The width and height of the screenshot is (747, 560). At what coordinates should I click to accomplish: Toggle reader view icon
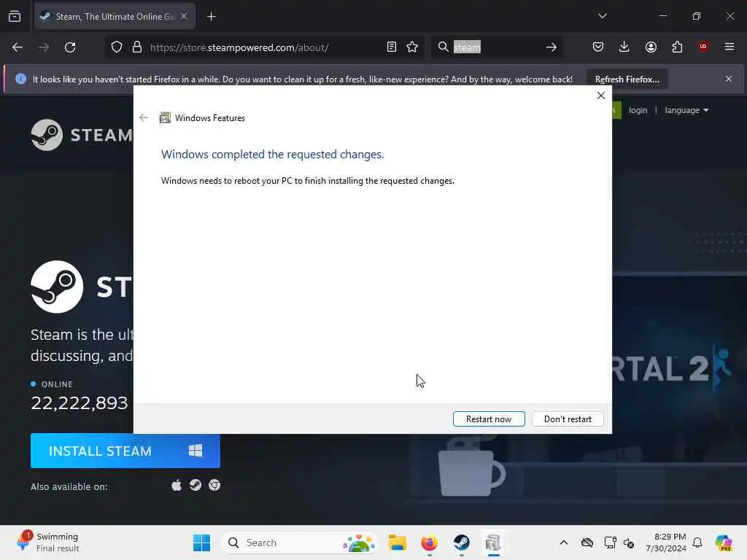(392, 47)
